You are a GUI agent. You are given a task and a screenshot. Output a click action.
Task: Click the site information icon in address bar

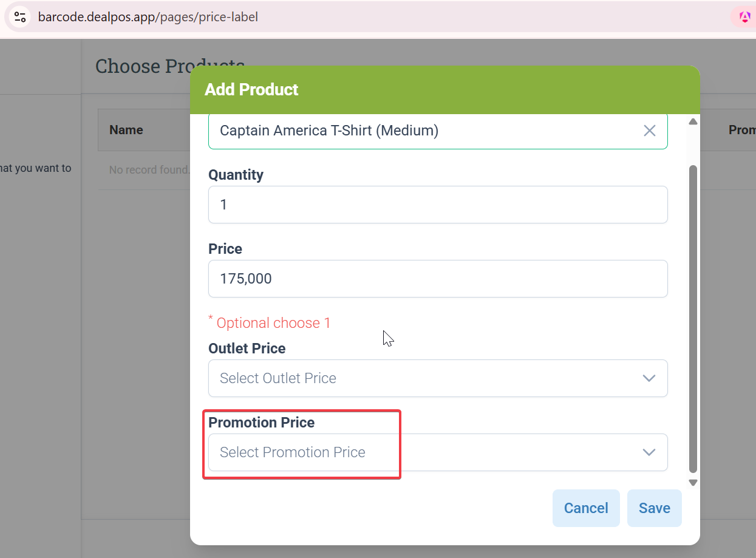point(20,17)
